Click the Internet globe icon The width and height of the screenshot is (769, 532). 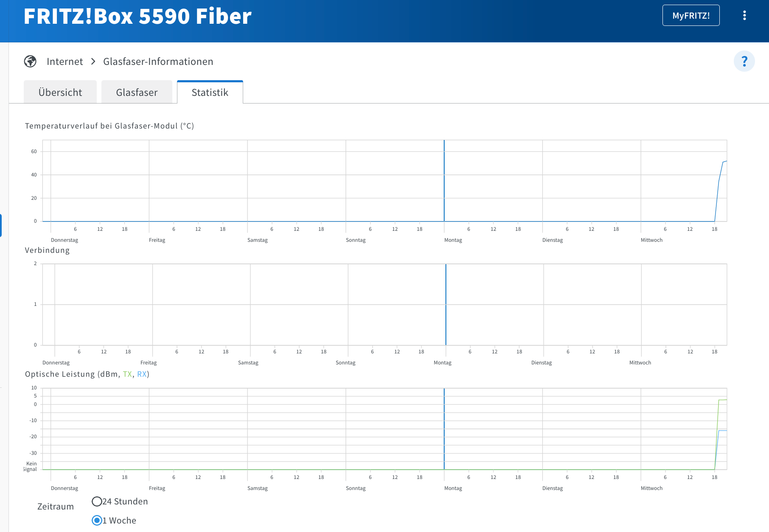tap(30, 62)
